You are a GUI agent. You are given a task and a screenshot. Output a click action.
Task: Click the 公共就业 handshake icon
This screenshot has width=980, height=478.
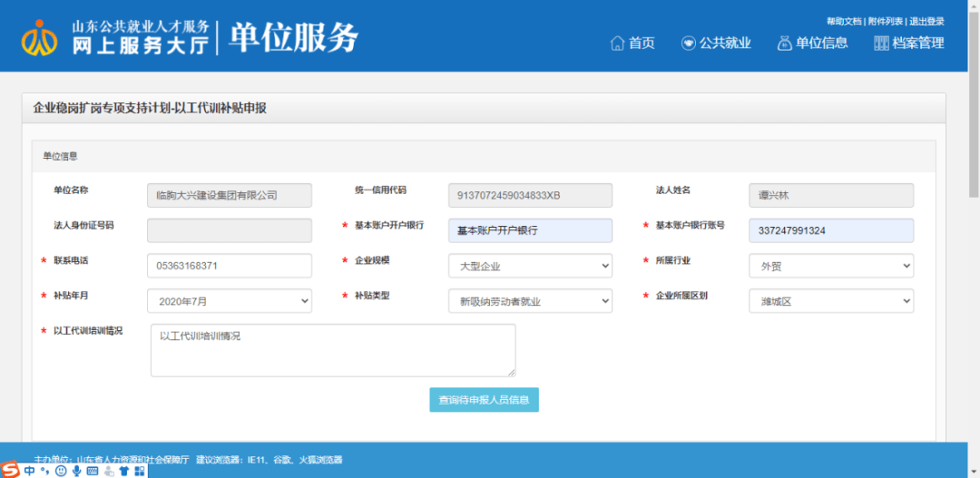(x=688, y=44)
